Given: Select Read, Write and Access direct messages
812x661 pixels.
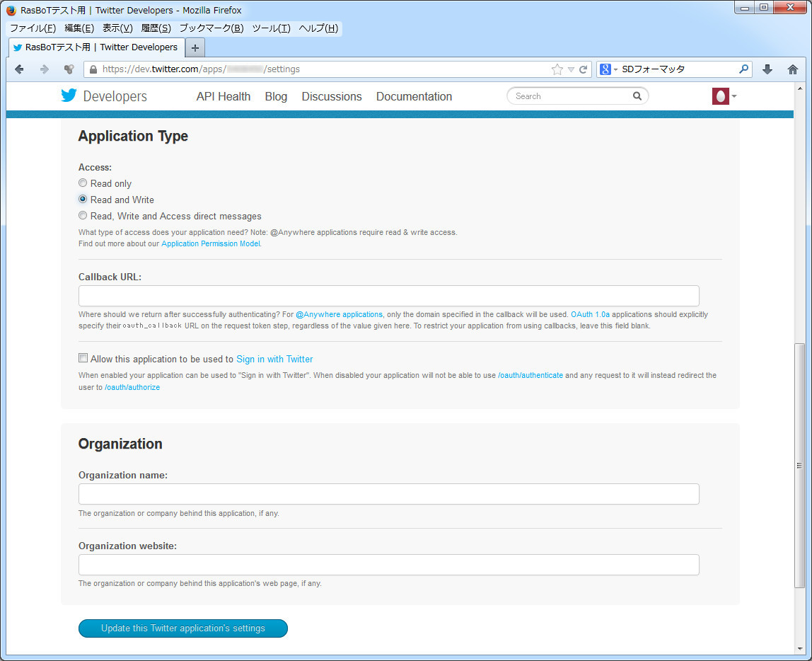Looking at the screenshot, I should pos(82,216).
